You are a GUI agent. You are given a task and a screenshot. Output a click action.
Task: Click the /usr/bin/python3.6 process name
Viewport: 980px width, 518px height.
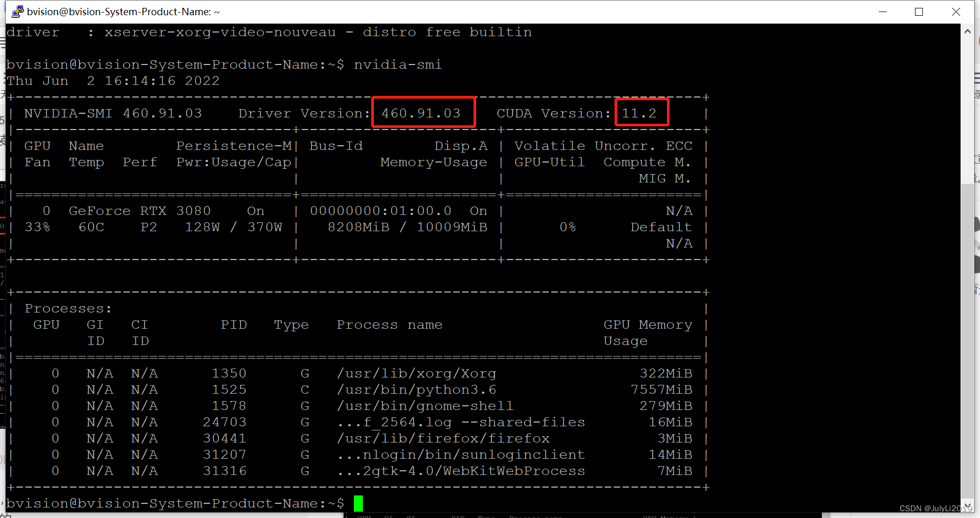coord(416,390)
